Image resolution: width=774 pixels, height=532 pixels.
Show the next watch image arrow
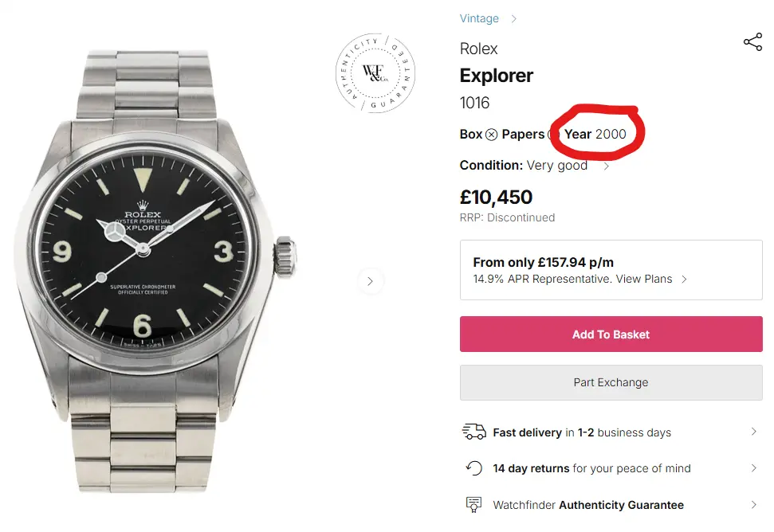[x=371, y=280]
